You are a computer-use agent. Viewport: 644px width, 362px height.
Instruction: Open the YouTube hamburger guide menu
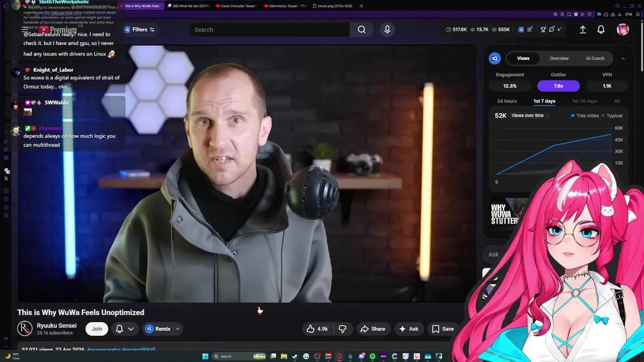[x=25, y=30]
